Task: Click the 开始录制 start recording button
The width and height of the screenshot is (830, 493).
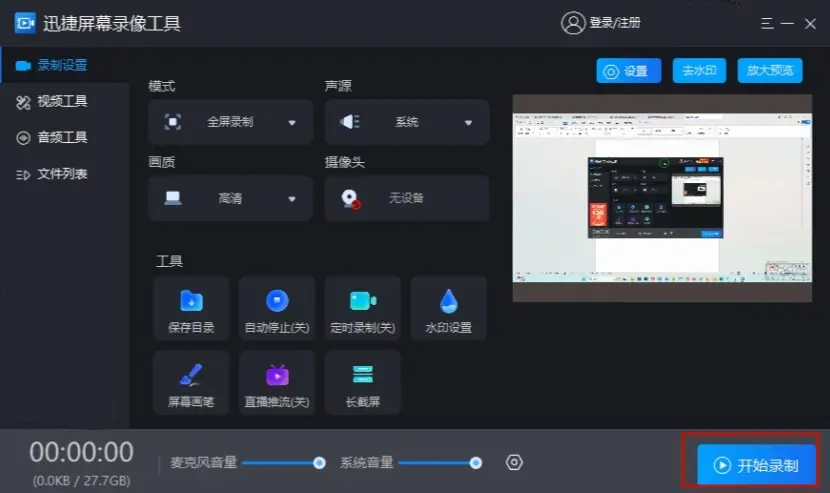Action: (757, 465)
